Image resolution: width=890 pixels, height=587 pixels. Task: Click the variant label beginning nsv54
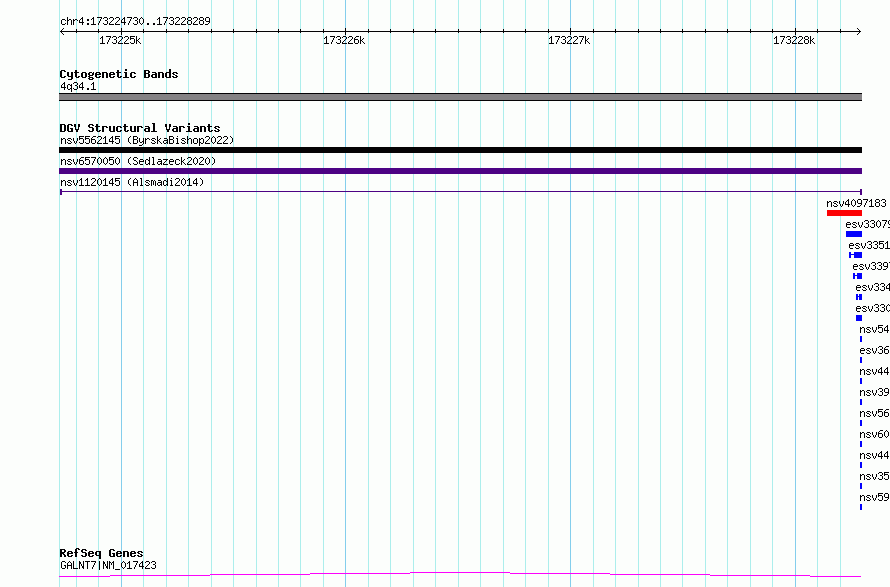(x=874, y=329)
